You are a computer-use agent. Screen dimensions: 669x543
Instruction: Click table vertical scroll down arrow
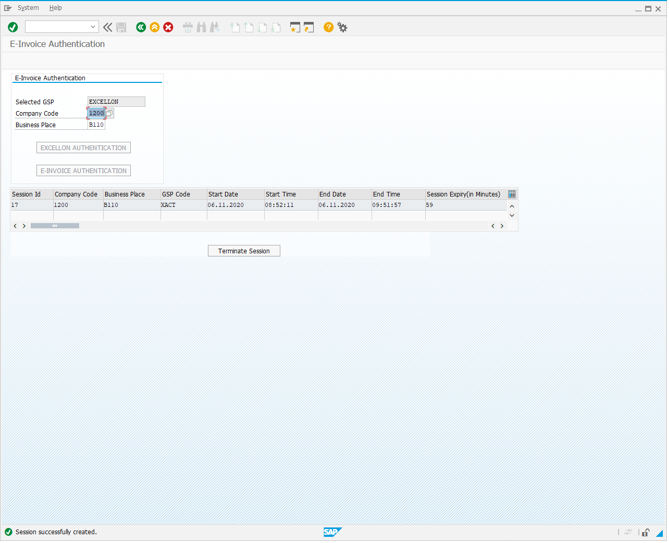512,215
